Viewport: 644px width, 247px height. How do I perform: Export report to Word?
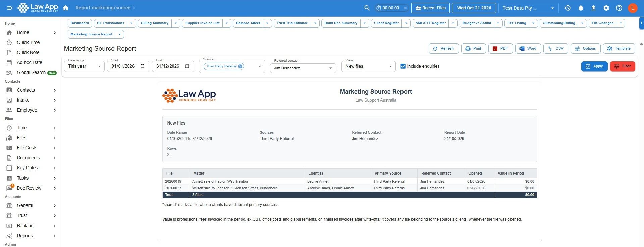click(x=528, y=49)
